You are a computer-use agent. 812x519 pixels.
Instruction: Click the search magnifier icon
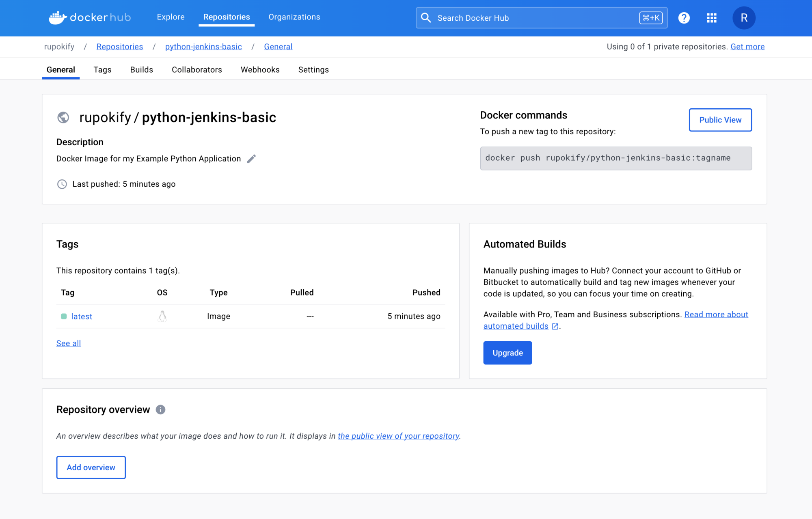(426, 18)
